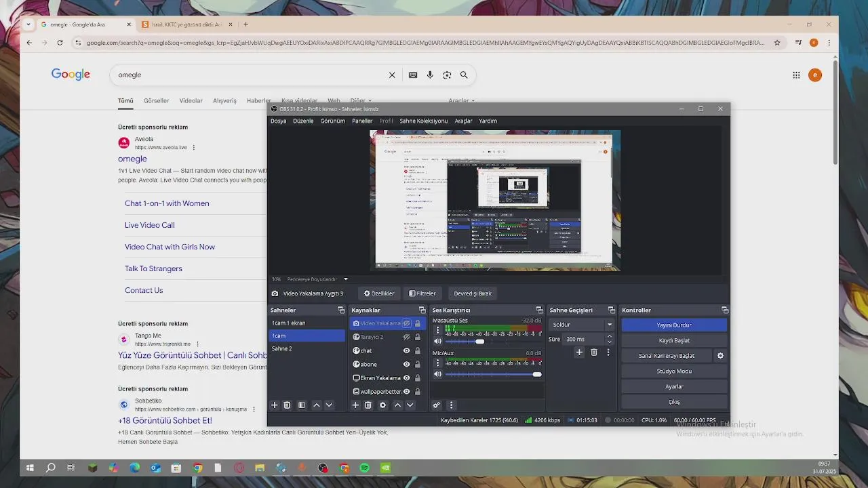
Task: Hide the wallpaperbetter source
Action: [x=406, y=391]
